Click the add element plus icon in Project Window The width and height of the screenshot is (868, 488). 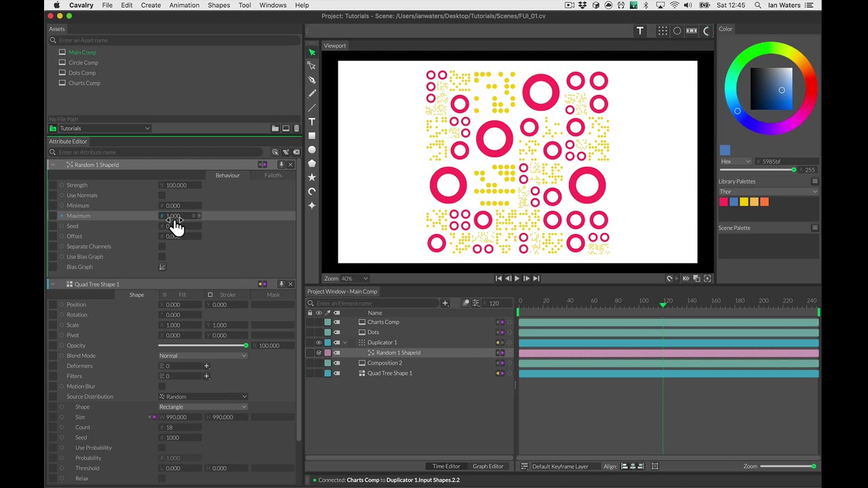(x=445, y=304)
